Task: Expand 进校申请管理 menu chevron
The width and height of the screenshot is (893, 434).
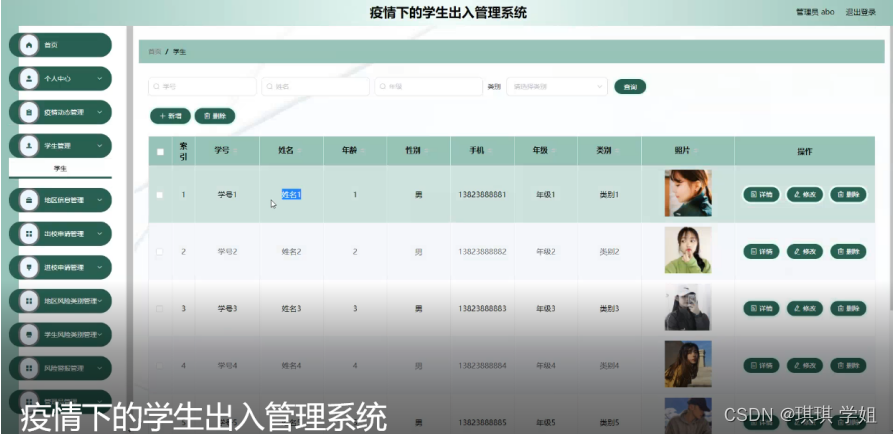Action: tap(100, 267)
